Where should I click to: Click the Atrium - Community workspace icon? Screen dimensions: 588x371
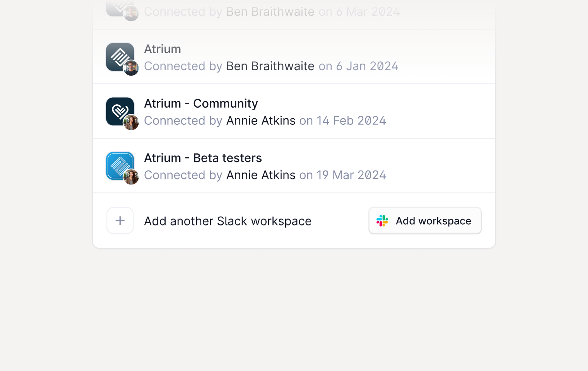click(120, 112)
